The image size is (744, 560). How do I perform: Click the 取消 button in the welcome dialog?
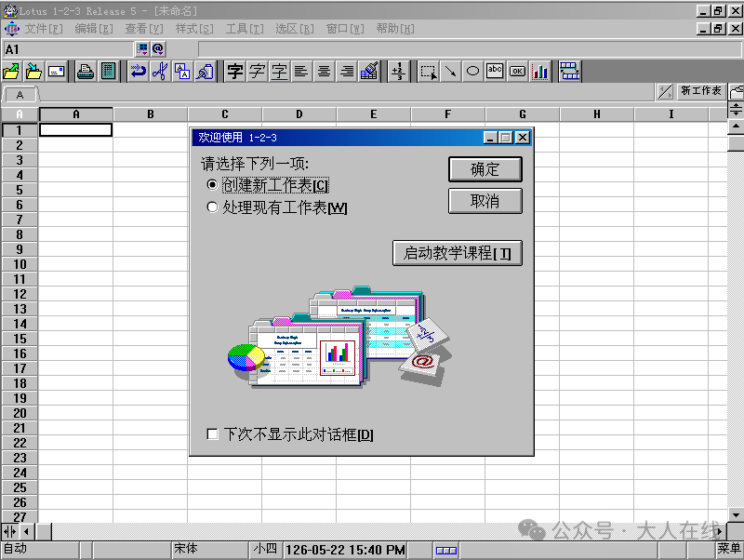[485, 201]
